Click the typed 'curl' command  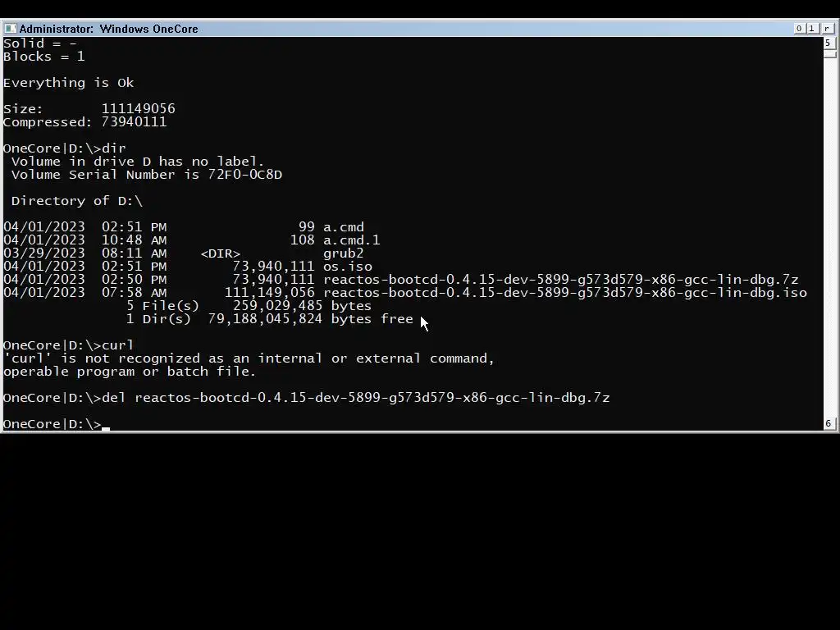tap(117, 345)
